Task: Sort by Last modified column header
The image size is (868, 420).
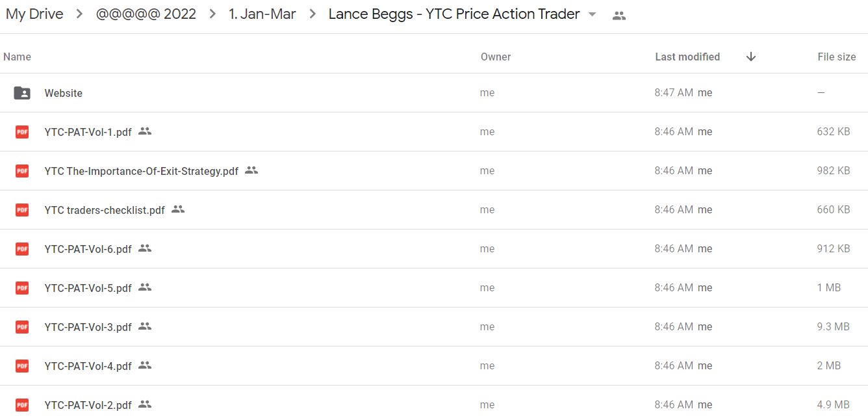Action: pos(687,57)
